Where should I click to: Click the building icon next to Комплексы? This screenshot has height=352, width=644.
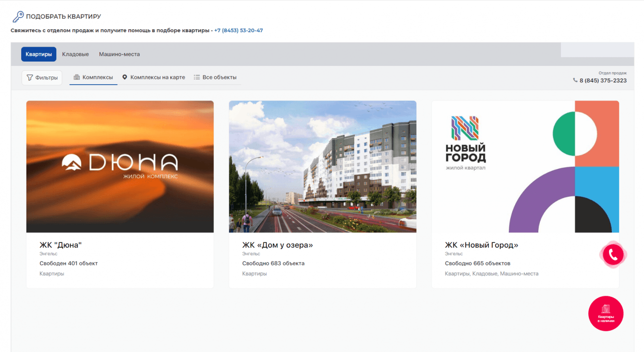[x=76, y=77]
